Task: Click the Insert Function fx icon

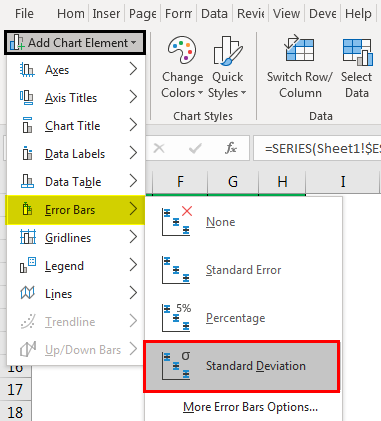Action: pyautogui.click(x=231, y=148)
